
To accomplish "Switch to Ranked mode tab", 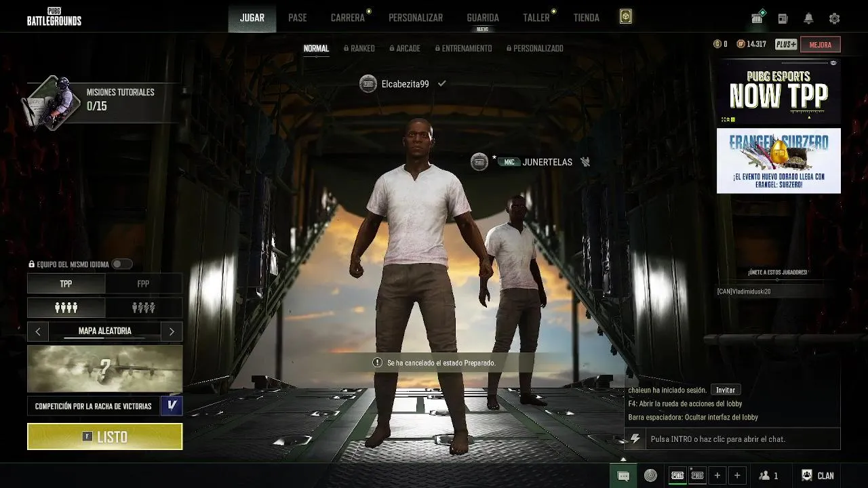I will pyautogui.click(x=359, y=49).
